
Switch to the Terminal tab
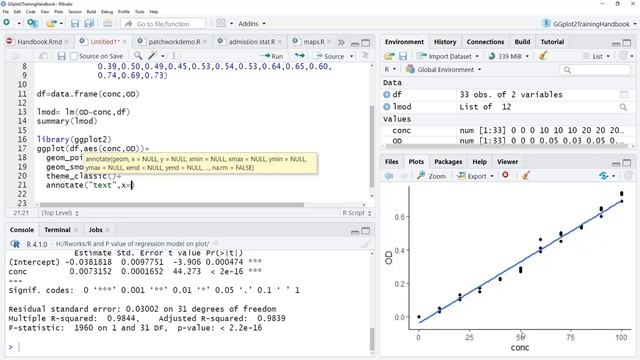click(57, 230)
